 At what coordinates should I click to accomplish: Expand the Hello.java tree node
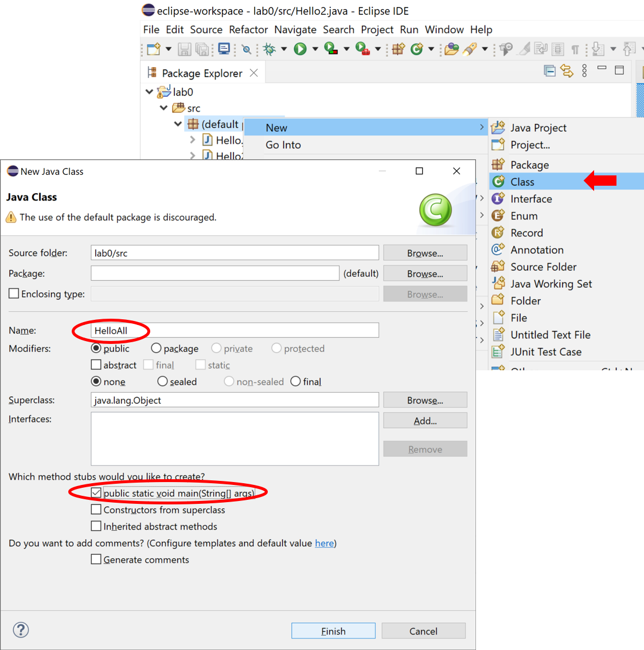pyautogui.click(x=193, y=140)
